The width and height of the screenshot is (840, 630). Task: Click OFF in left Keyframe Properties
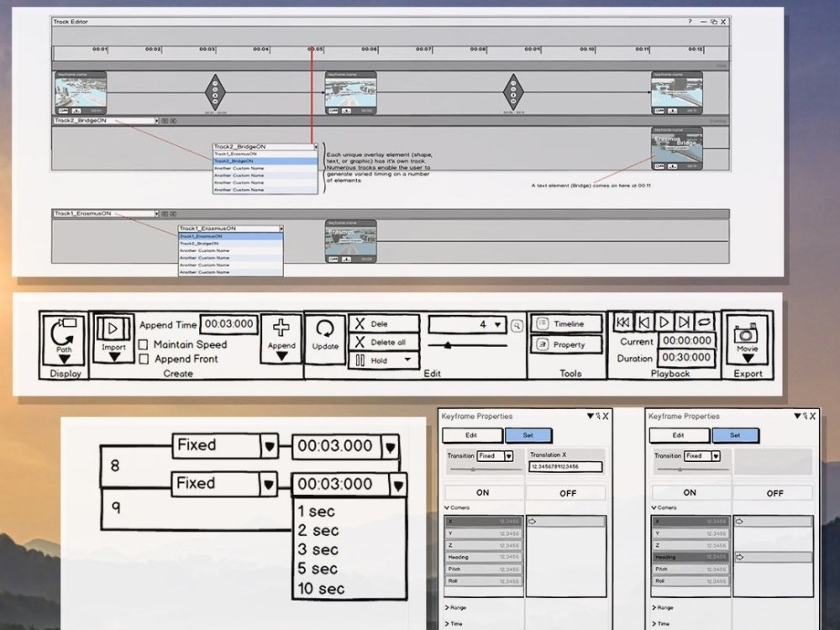tap(567, 493)
